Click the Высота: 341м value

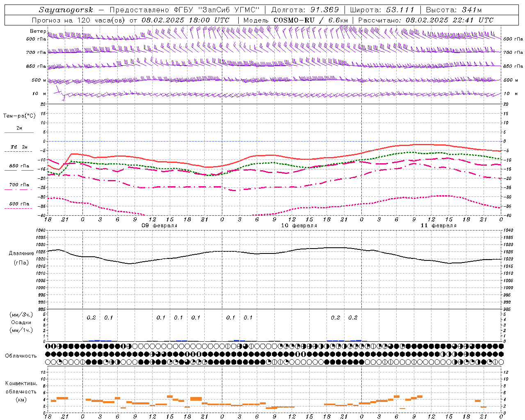pyautogui.click(x=454, y=10)
